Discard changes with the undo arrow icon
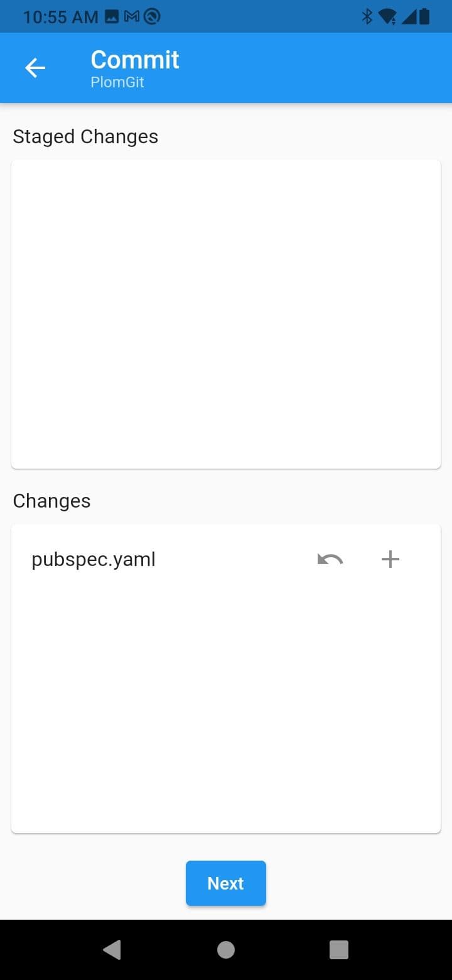Viewport: 452px width, 980px height. (330, 558)
